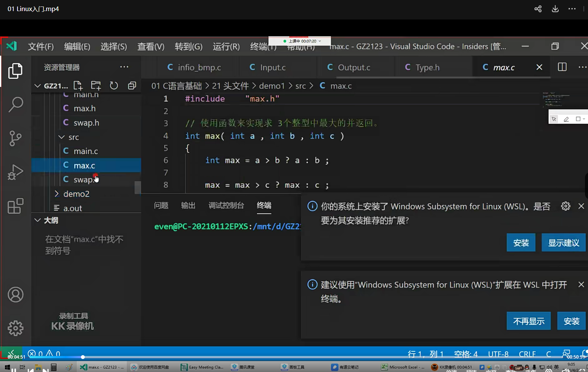588x372 pixels.
Task: Click 安装 in the WSL terminal notification
Action: coord(572,321)
